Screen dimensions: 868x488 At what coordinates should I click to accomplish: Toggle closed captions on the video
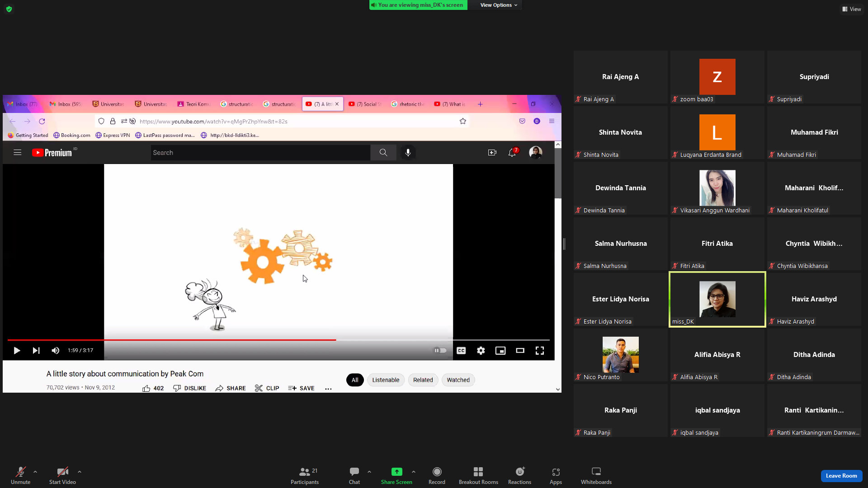point(461,351)
